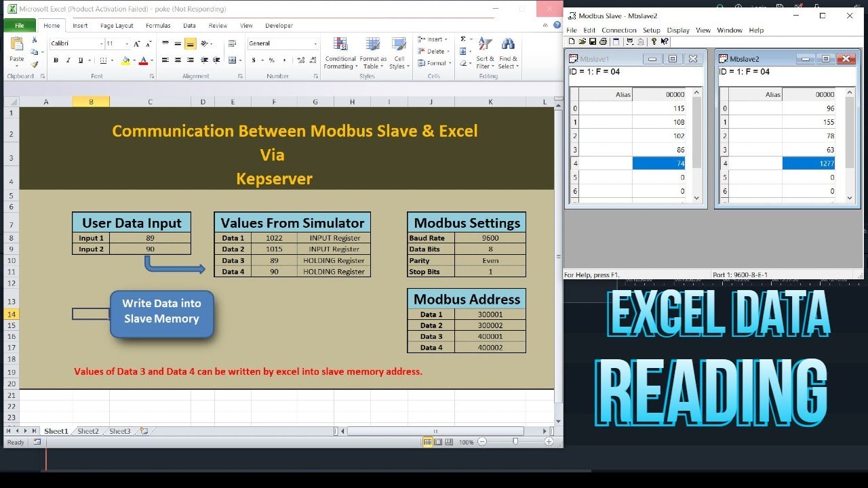Open the Font dialog launcher
The image size is (868, 488).
click(x=152, y=76)
